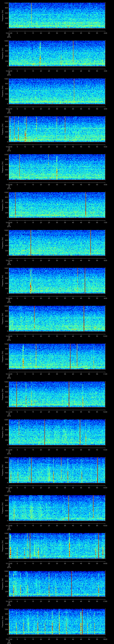
Task: Select the spectrogram panel starting at 19:02:00
Action: 57,53
